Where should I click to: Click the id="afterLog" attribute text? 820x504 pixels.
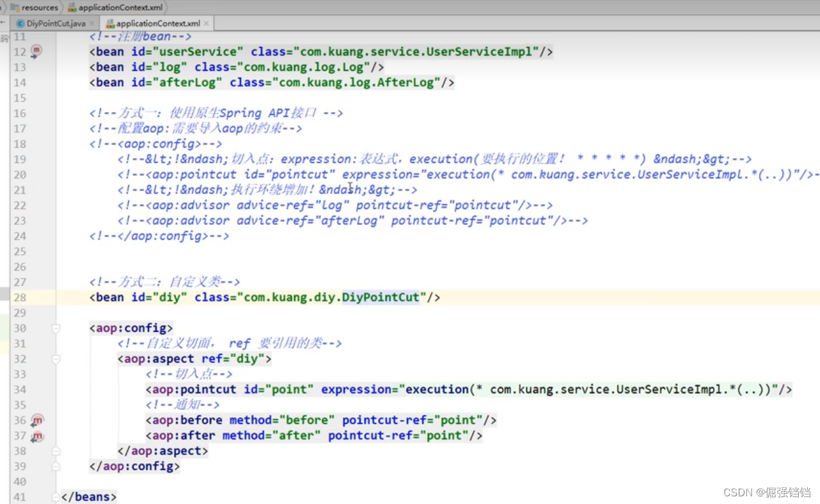click(177, 83)
